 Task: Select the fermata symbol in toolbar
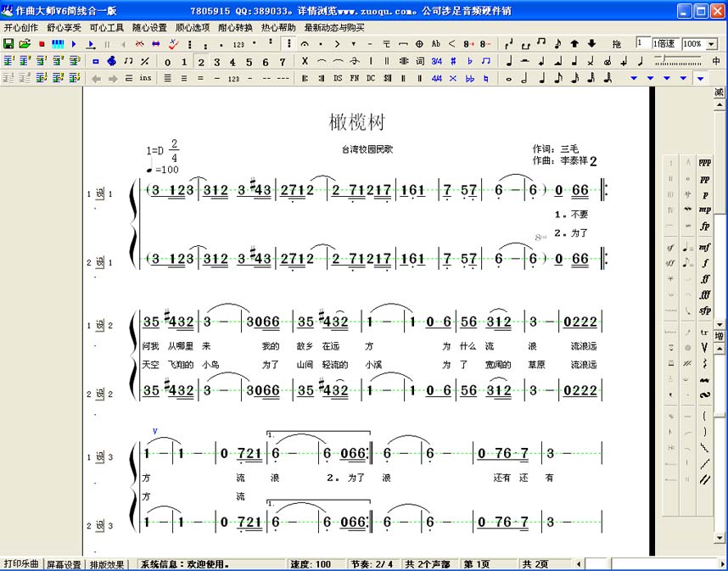pyautogui.click(x=305, y=44)
